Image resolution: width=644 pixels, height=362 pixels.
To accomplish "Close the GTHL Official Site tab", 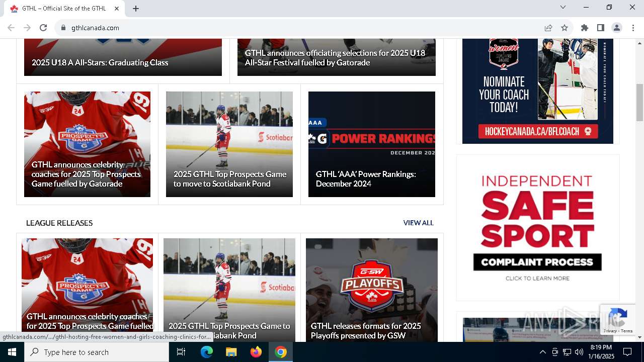I will (x=117, y=9).
